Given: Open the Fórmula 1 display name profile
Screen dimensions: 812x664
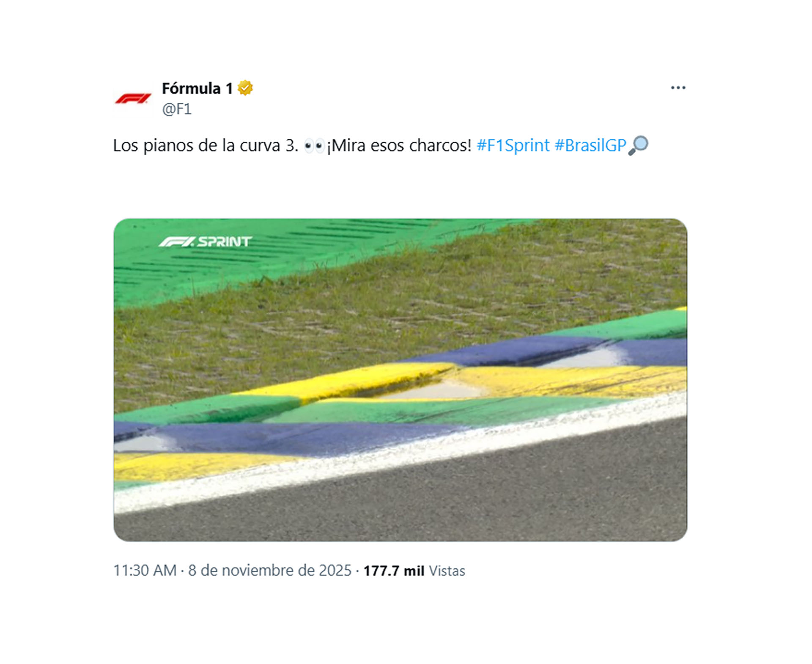Looking at the screenshot, I should 197,88.
